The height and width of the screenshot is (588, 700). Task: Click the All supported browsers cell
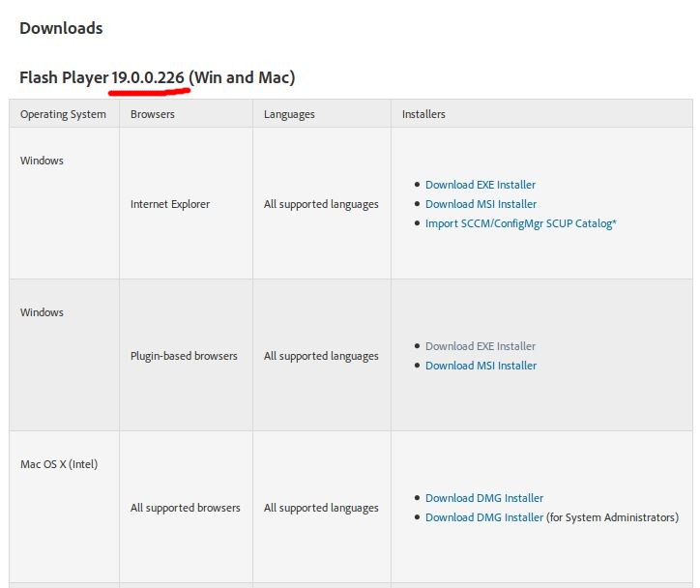pos(185,508)
